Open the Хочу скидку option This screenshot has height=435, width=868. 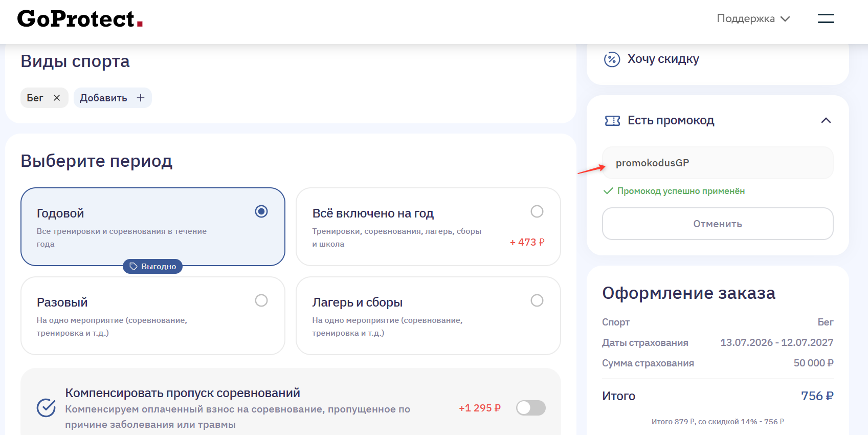pos(663,59)
